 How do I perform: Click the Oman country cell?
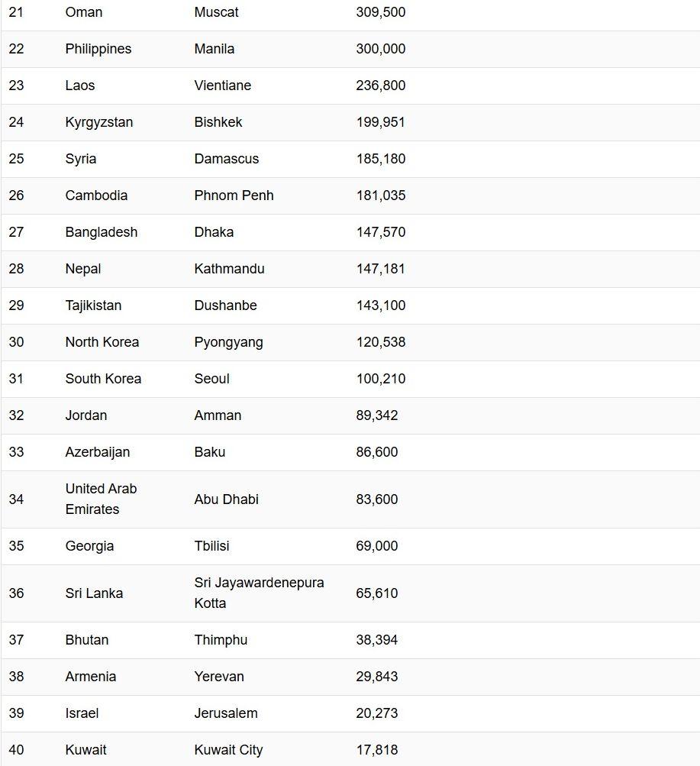pos(84,12)
